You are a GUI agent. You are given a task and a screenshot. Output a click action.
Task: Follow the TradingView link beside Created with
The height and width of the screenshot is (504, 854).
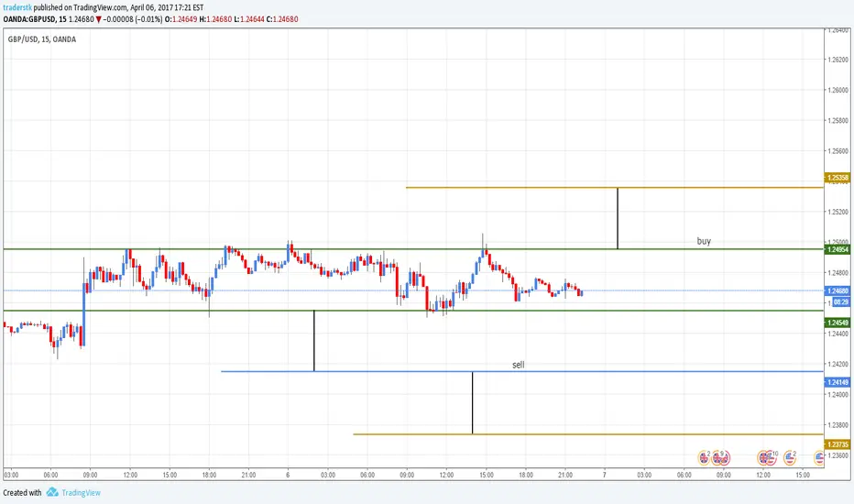click(x=82, y=493)
